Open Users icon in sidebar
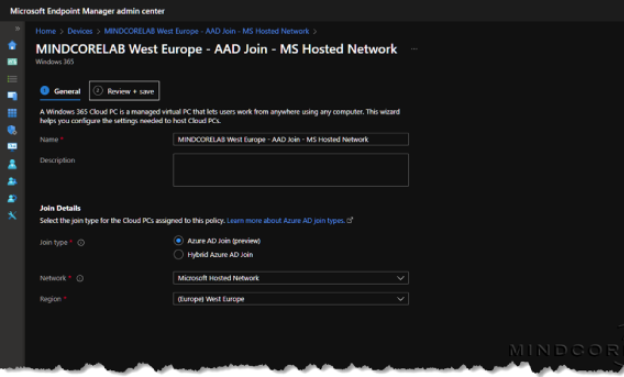 pos(12,164)
